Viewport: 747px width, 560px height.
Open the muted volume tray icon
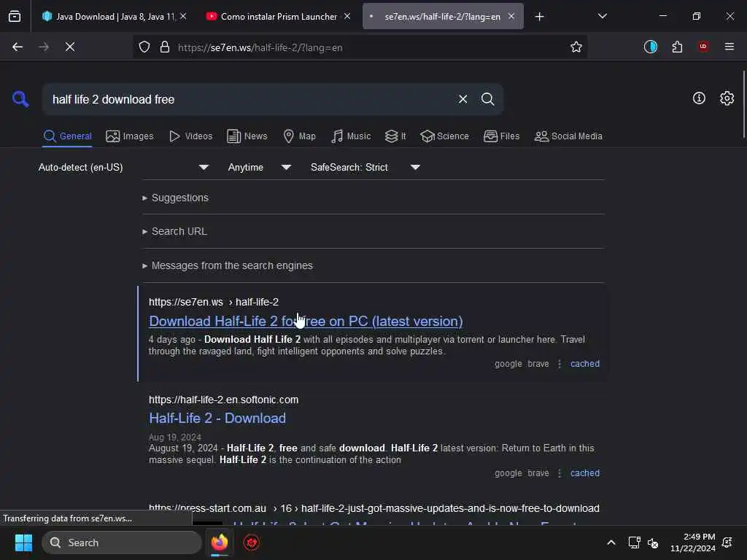[653, 542]
